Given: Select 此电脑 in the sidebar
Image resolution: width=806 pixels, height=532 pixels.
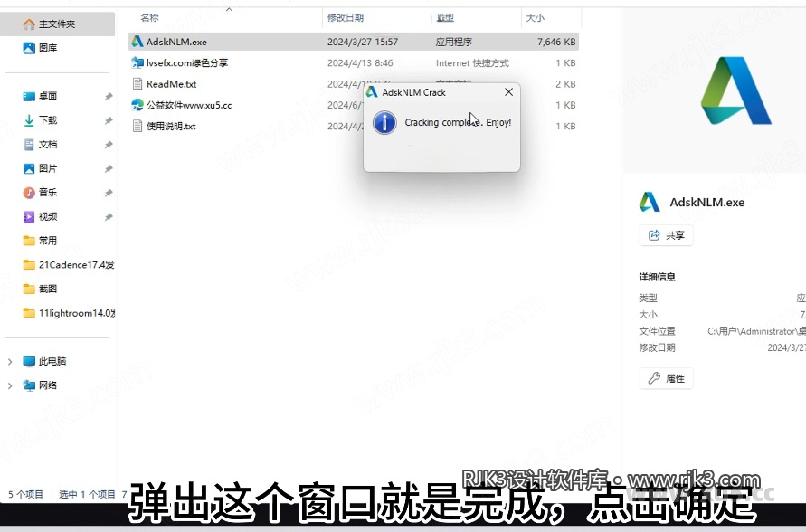Looking at the screenshot, I should 52,361.
